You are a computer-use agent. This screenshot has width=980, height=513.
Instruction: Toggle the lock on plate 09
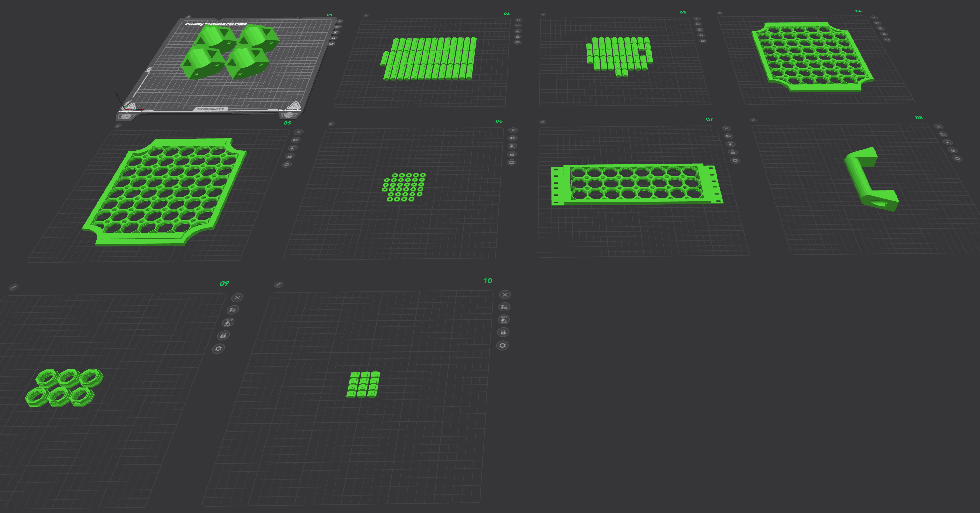pos(223,335)
